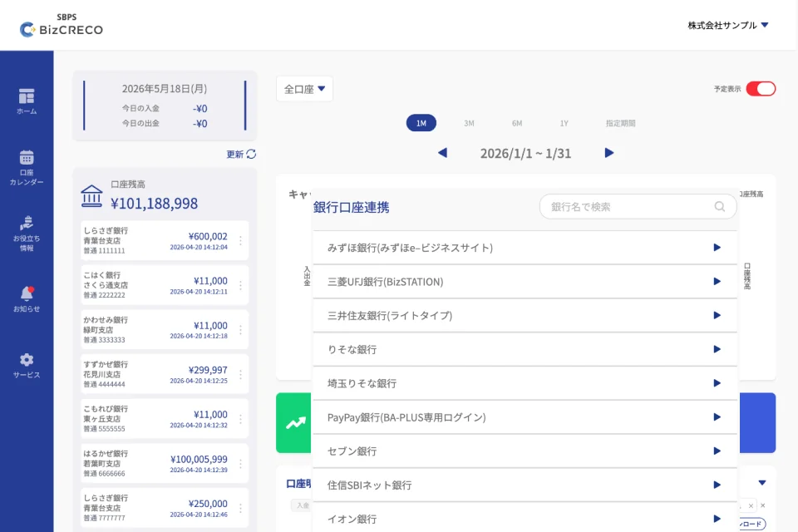Go to previous period with left arrow
This screenshot has width=798, height=532.
[x=442, y=153]
